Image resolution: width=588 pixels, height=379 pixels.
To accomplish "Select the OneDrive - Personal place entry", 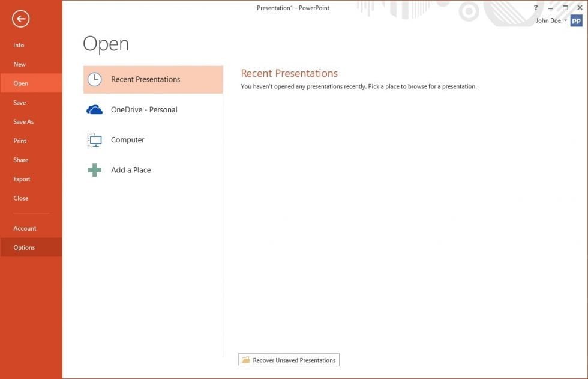I will (x=144, y=109).
